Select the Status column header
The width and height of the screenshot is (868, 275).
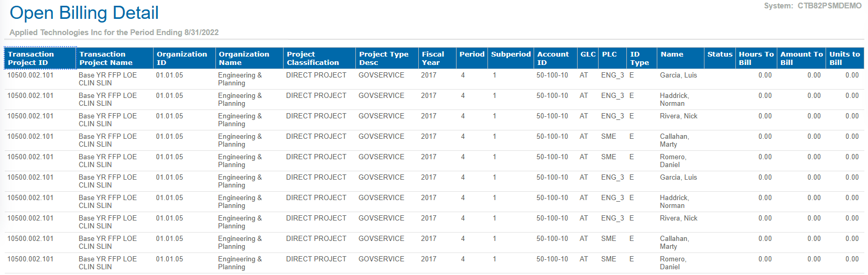(720, 54)
